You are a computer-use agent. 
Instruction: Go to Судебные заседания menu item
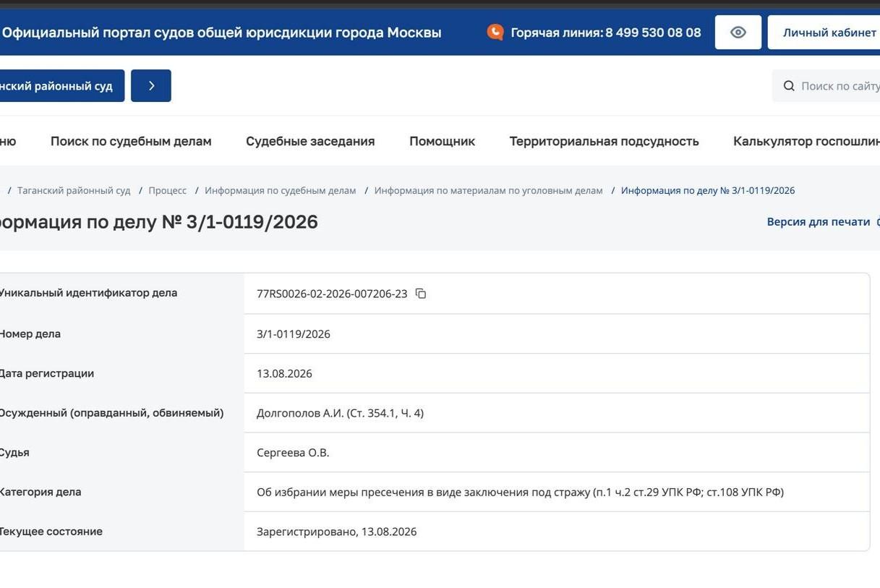pyautogui.click(x=310, y=141)
